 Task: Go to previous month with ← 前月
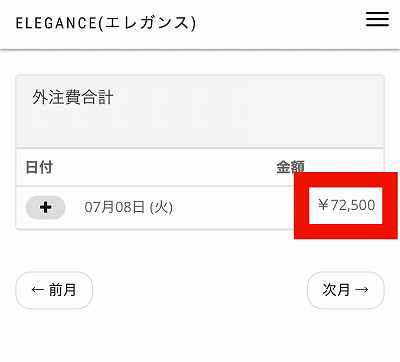pos(54,290)
